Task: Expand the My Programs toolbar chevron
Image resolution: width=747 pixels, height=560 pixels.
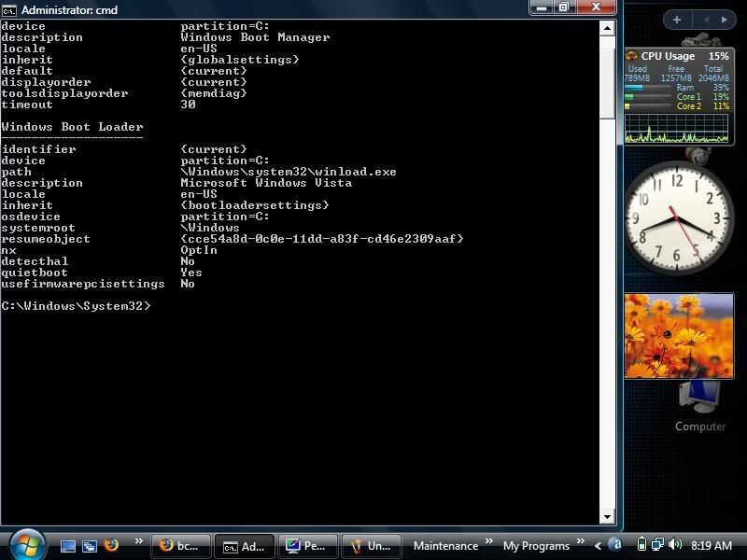Action: click(x=580, y=541)
